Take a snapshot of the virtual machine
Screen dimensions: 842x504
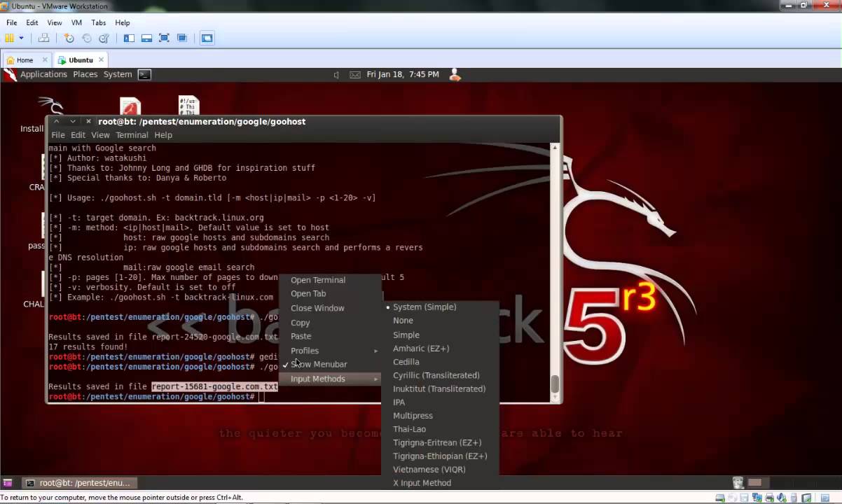(69, 38)
